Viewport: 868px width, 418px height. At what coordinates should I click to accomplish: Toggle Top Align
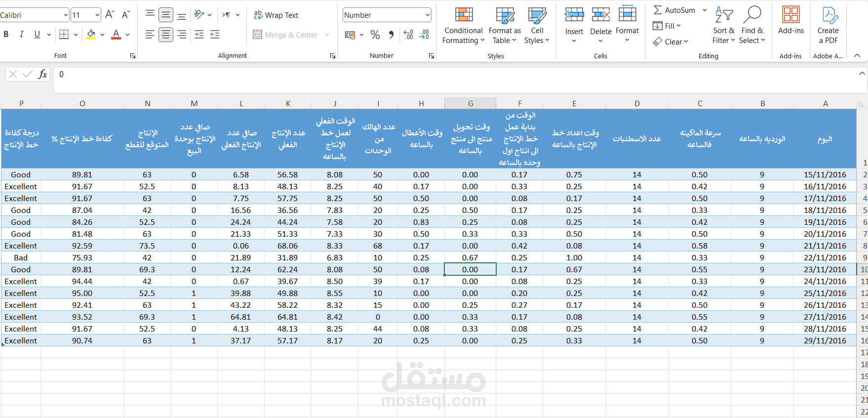150,15
